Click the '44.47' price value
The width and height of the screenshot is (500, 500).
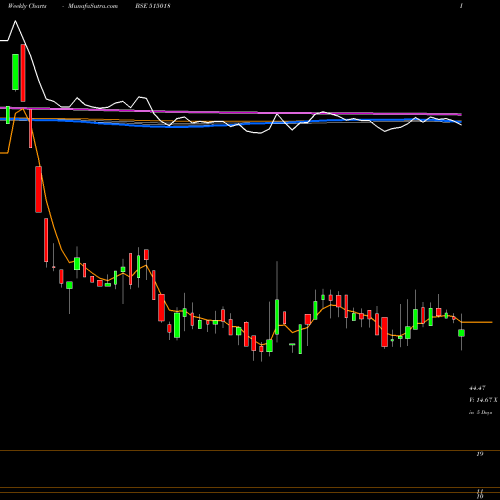(477, 388)
